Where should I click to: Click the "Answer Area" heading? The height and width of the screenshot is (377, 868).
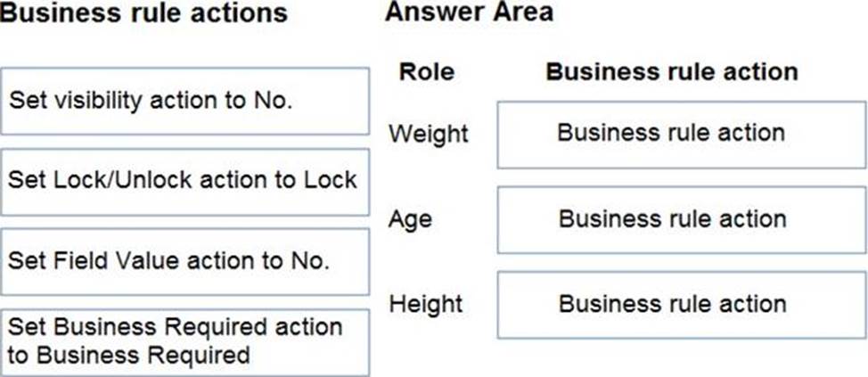point(469,12)
